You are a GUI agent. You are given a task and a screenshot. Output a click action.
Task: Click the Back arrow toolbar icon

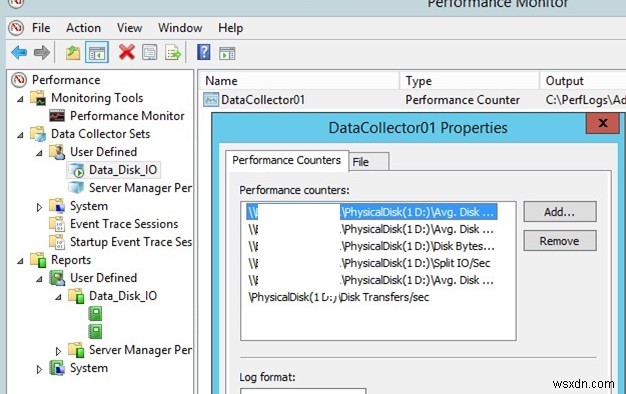pyautogui.click(x=19, y=52)
